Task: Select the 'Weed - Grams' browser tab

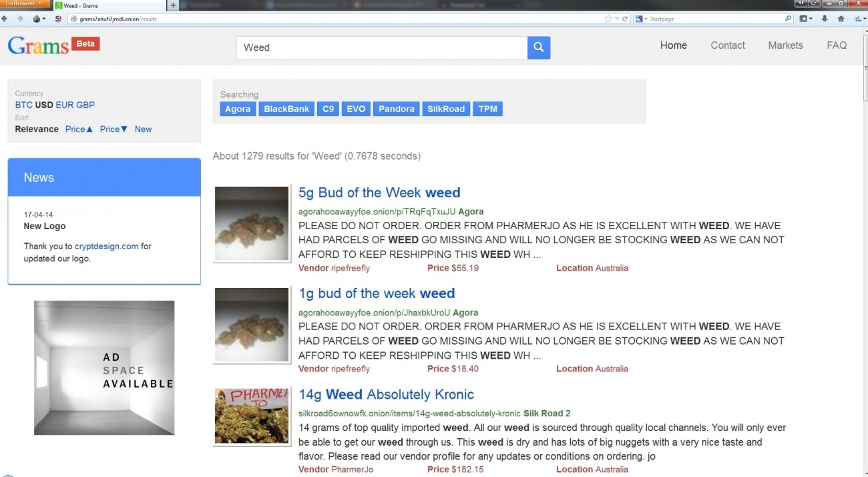Action: tap(109, 5)
